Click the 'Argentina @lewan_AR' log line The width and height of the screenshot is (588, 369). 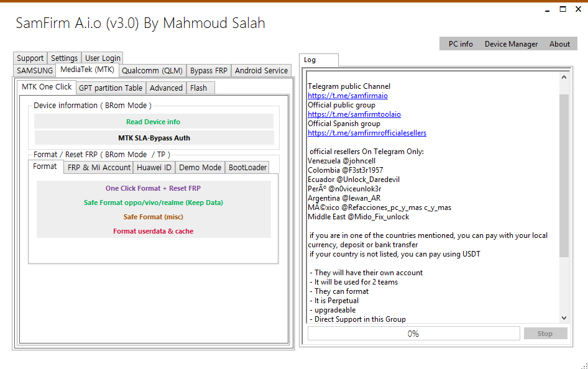[x=344, y=198]
